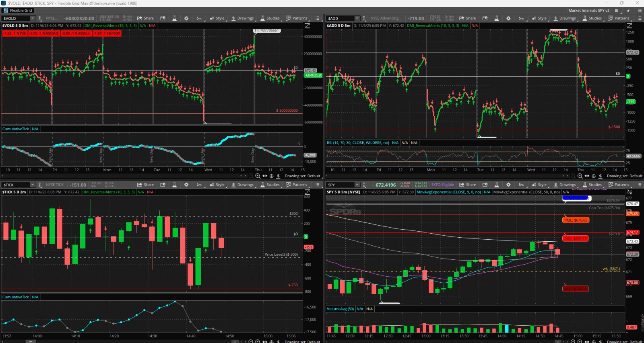Click the pin icon beside Market Internals SPY v3
Viewport: 644px width, 343px height.
628,10
